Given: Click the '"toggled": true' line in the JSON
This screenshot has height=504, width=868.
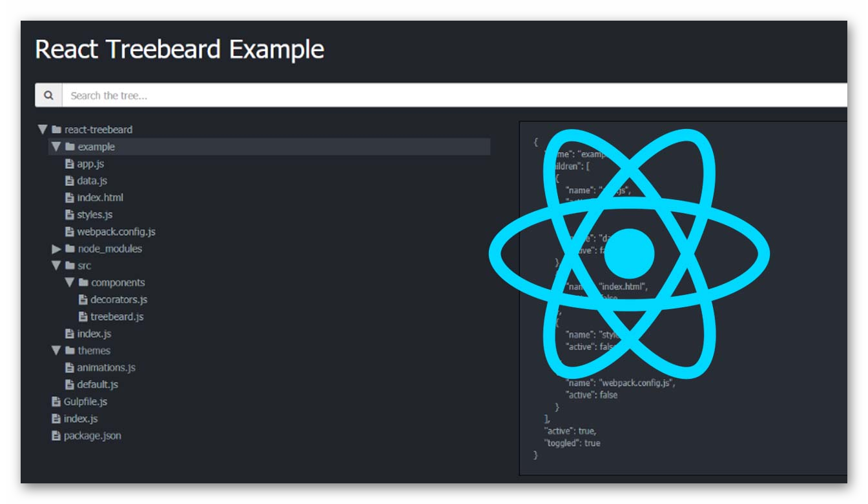Looking at the screenshot, I should pyautogui.click(x=572, y=443).
